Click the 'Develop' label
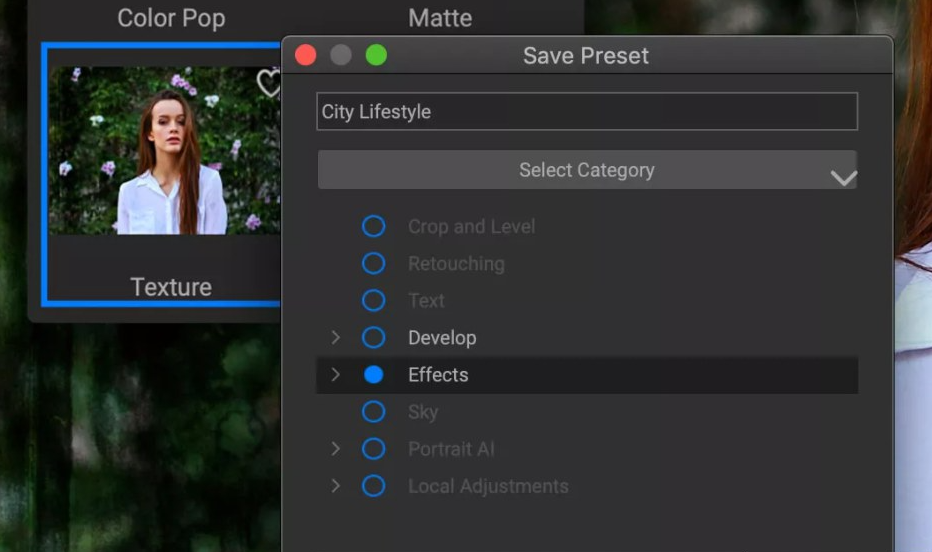 coord(442,337)
